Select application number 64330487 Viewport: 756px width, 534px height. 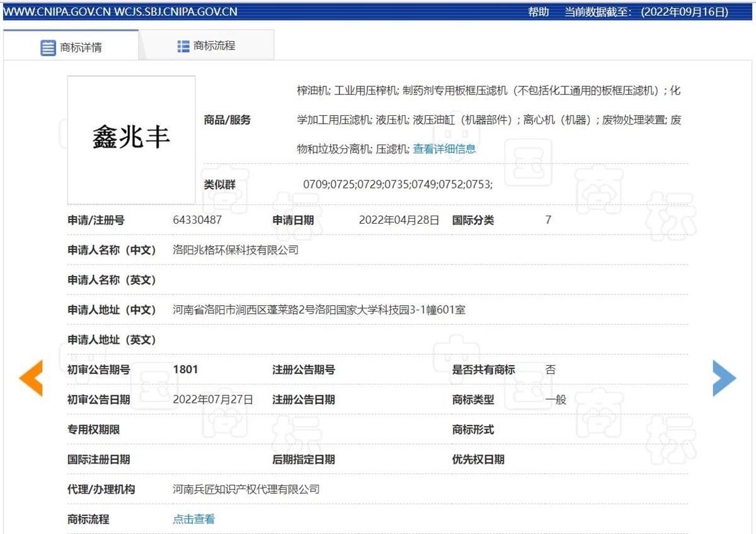click(x=197, y=220)
